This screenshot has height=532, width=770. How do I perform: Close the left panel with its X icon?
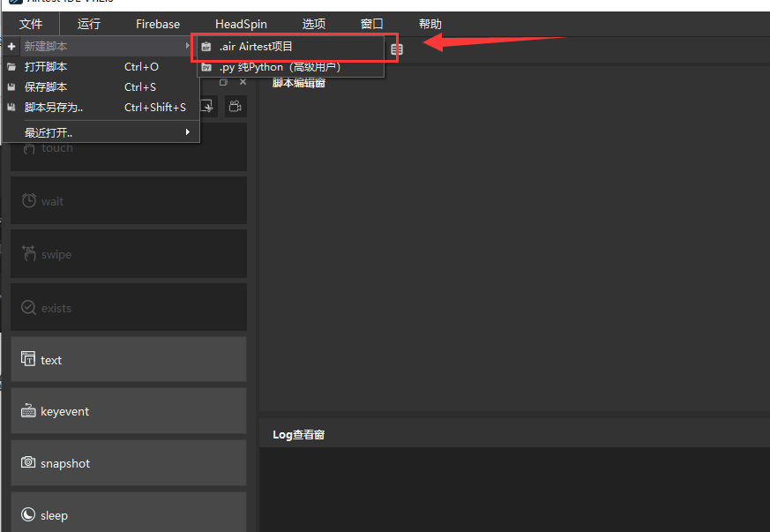coord(243,82)
